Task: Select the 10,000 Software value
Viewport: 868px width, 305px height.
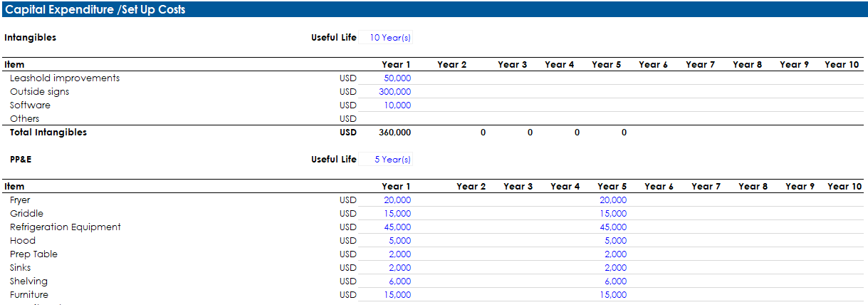Action: 397,105
